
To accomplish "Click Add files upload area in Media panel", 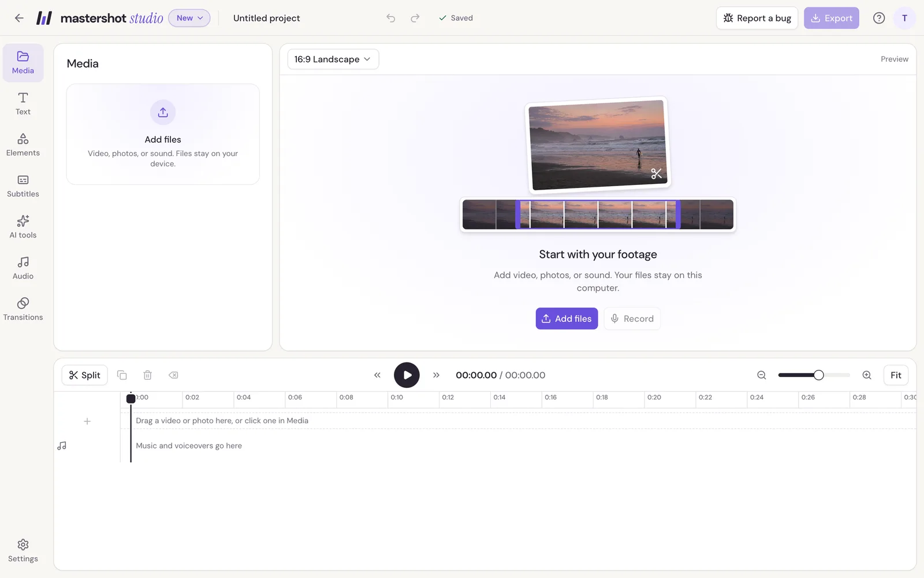I will tap(163, 134).
